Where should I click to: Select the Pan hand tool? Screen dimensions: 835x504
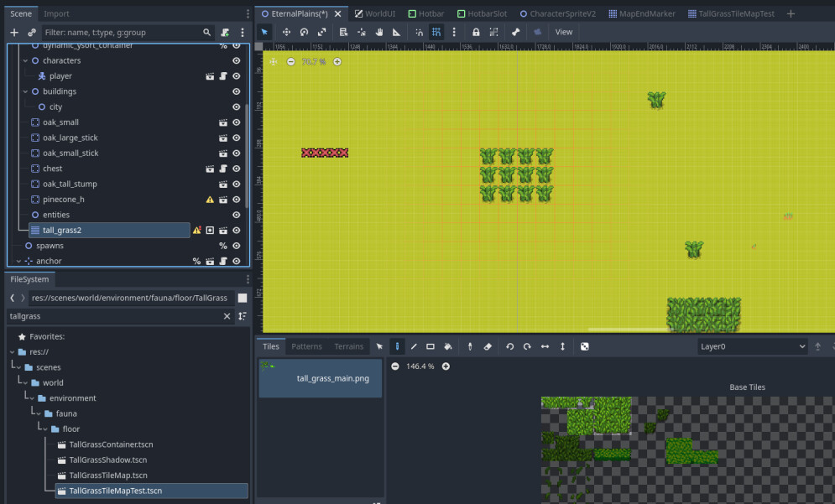point(379,32)
